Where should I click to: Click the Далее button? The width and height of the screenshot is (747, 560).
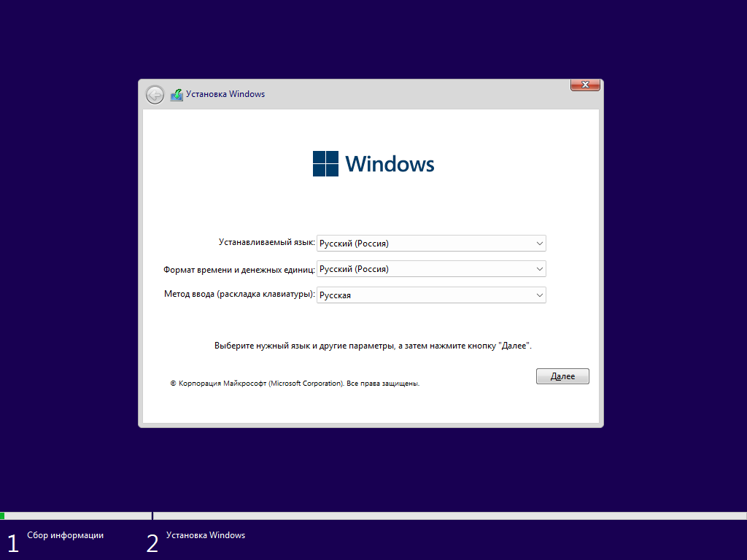pos(562,376)
